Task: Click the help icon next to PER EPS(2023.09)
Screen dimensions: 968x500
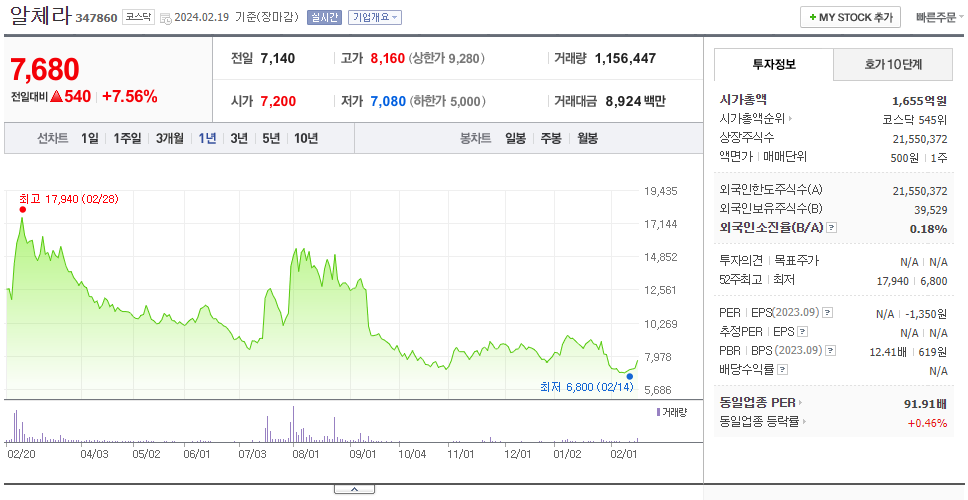Action: click(x=828, y=313)
